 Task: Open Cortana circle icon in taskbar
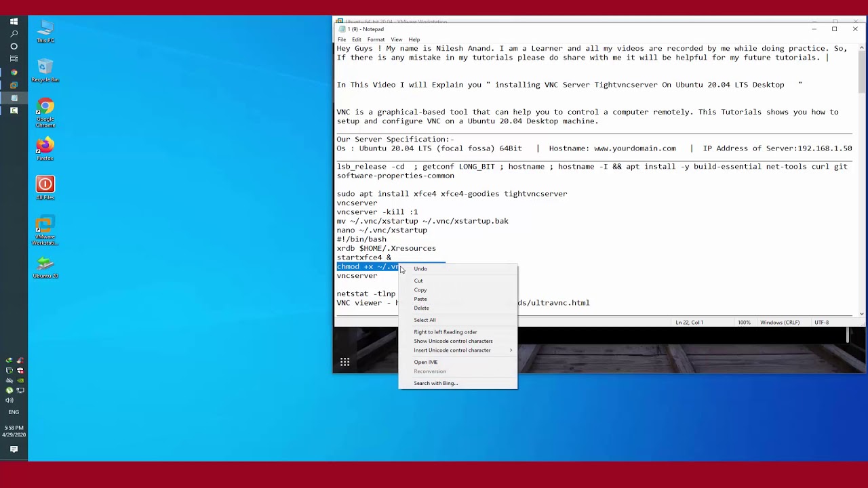14,46
